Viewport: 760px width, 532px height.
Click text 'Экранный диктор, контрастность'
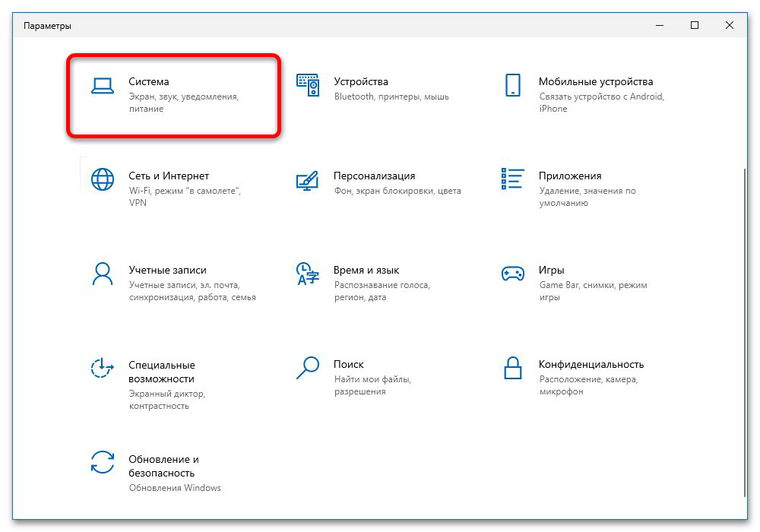tap(167, 400)
